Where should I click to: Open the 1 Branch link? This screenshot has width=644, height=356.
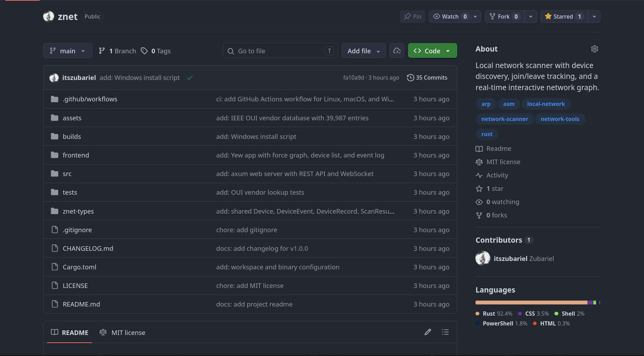pos(117,51)
